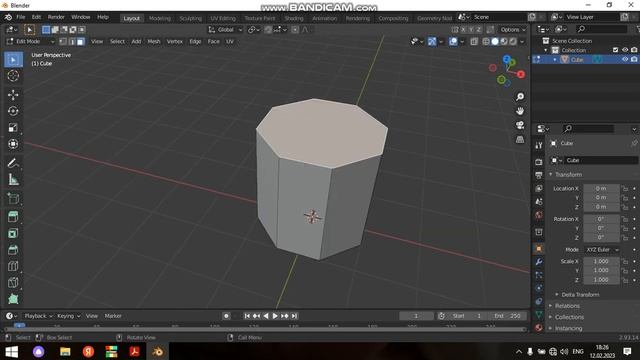Enable edge select mode
The width and height of the screenshot is (640, 360).
(x=72, y=42)
